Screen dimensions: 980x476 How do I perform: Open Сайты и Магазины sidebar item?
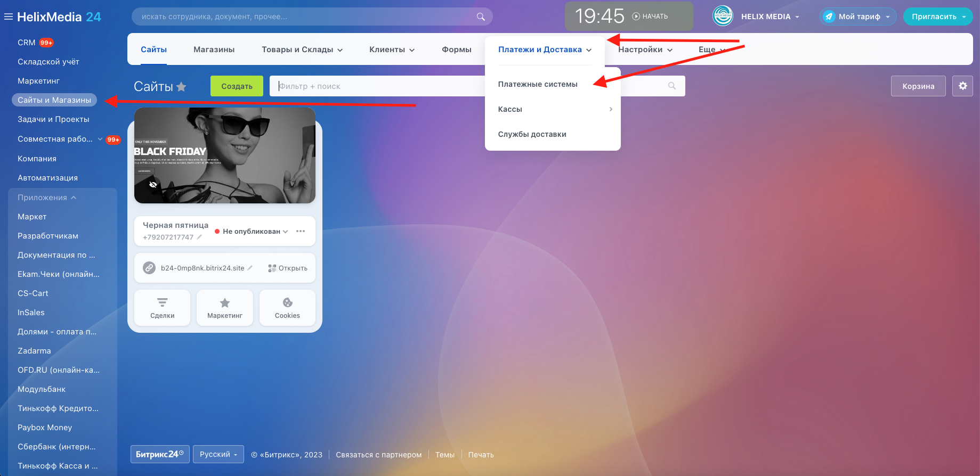[54, 100]
